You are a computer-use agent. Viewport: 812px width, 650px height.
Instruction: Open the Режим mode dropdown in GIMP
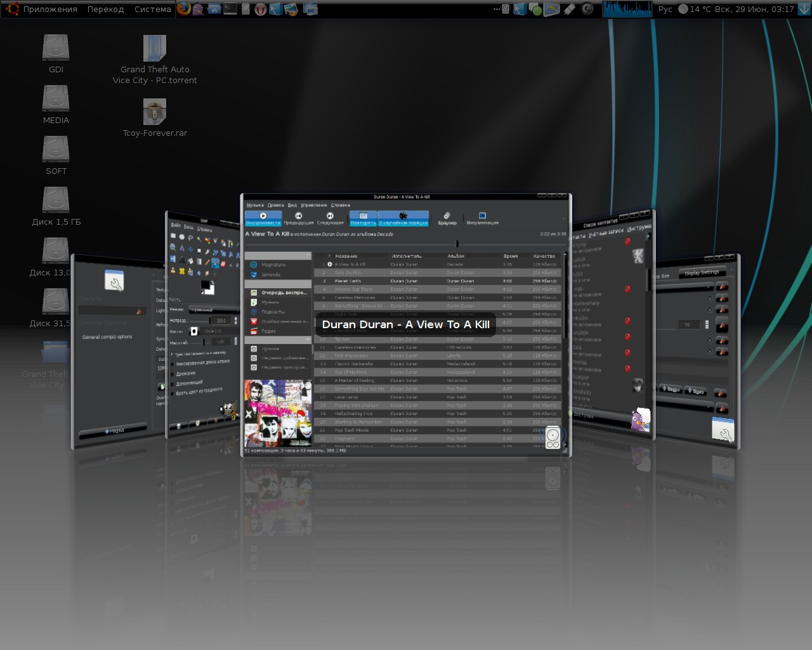[214, 310]
